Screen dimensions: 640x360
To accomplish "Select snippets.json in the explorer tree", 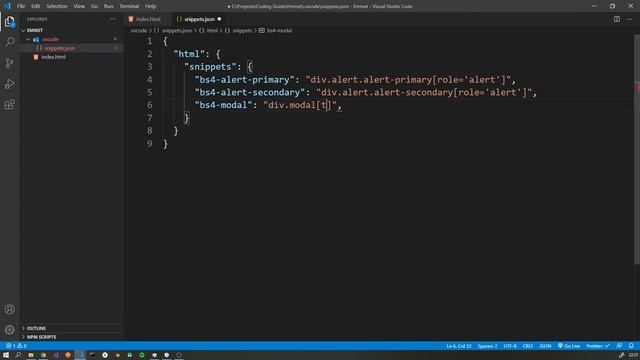I will pyautogui.click(x=60, y=48).
